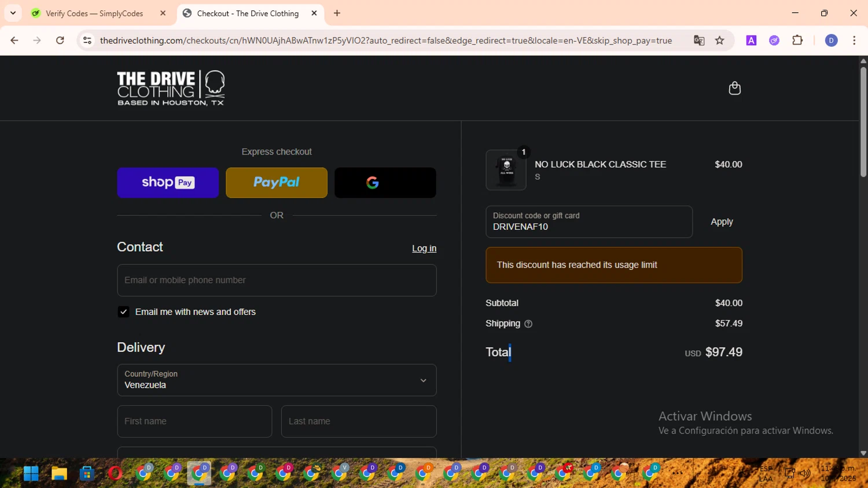Go forward to the next page

pyautogui.click(x=37, y=41)
